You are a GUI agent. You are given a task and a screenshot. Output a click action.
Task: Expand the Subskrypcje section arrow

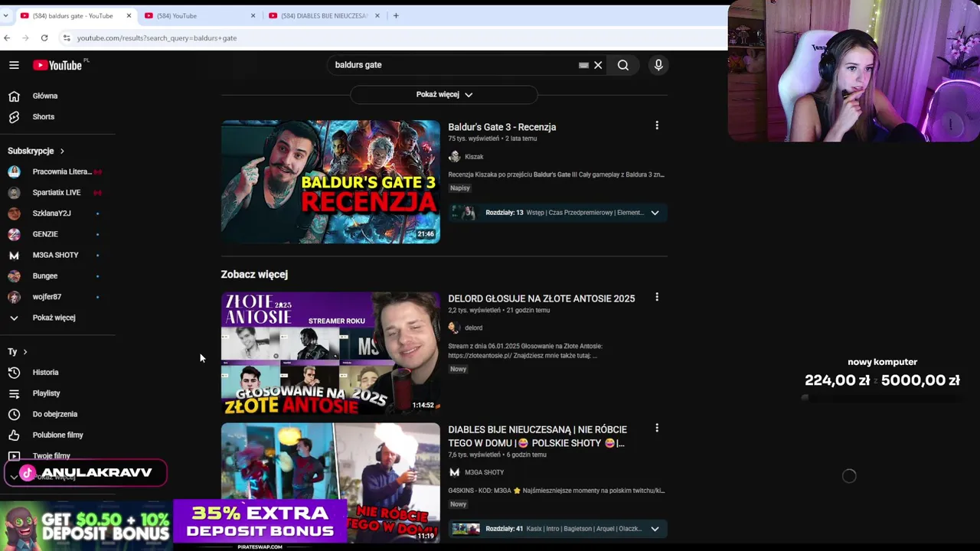tap(62, 151)
